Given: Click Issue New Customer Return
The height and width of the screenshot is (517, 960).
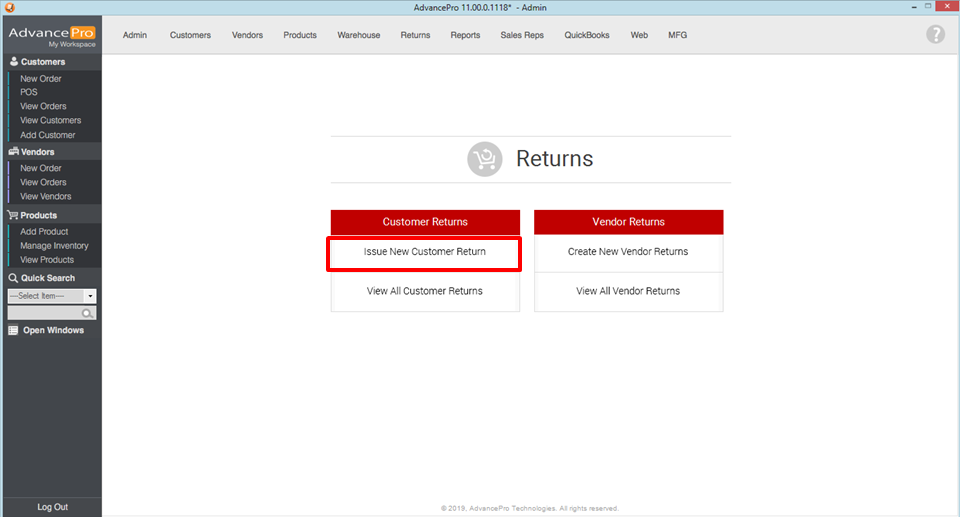Looking at the screenshot, I should click(425, 252).
